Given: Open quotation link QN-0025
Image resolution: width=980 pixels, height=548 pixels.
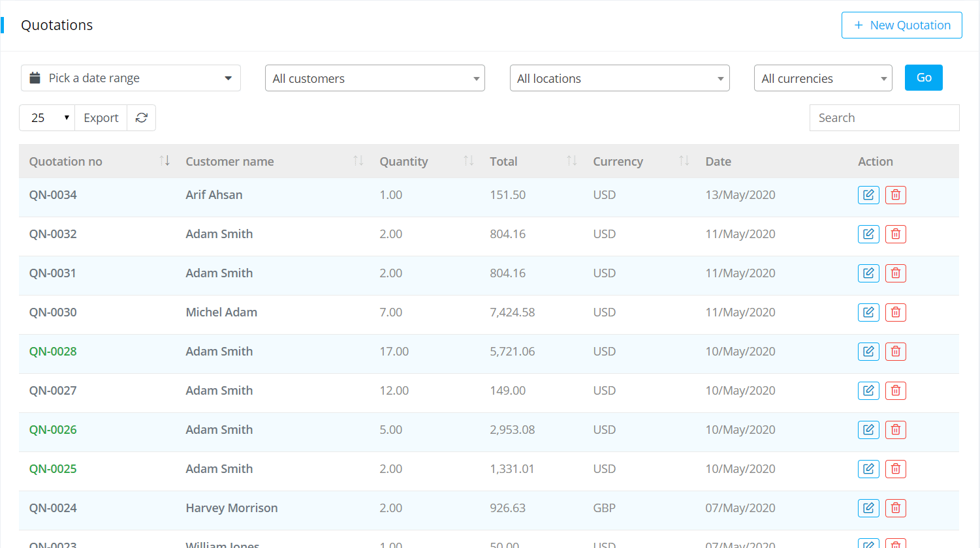Looking at the screenshot, I should 53,469.
